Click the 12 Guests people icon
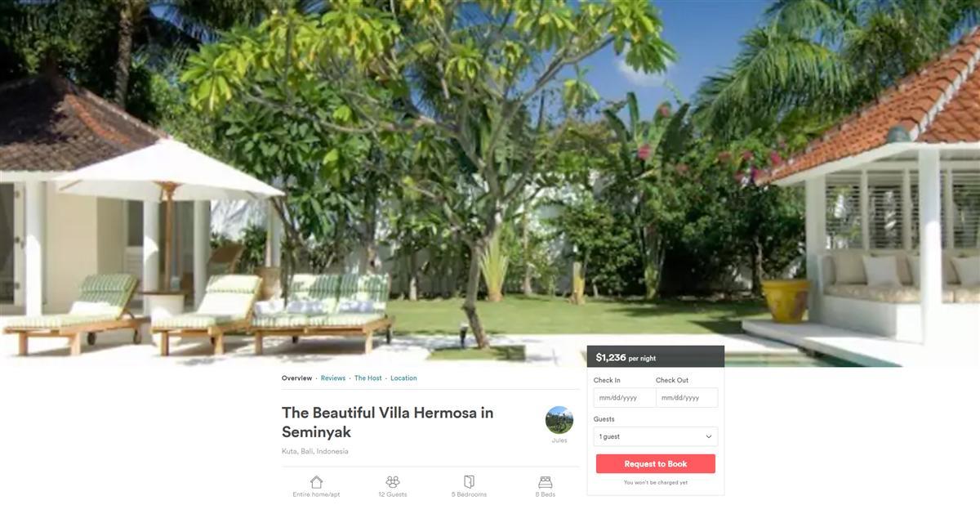Image resolution: width=980 pixels, height=505 pixels. (393, 482)
